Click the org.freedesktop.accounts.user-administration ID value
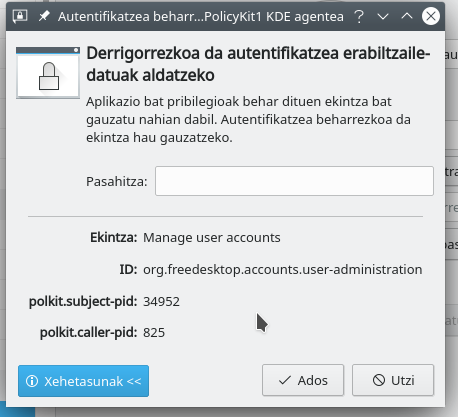 pyautogui.click(x=283, y=269)
